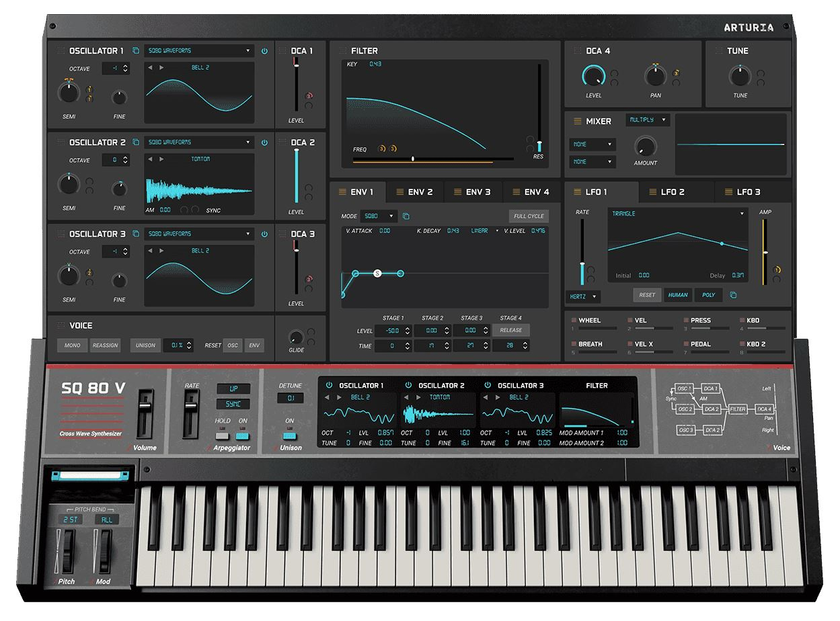
Task: Click the Stage 1 LEVEL value field
Action: [393, 330]
